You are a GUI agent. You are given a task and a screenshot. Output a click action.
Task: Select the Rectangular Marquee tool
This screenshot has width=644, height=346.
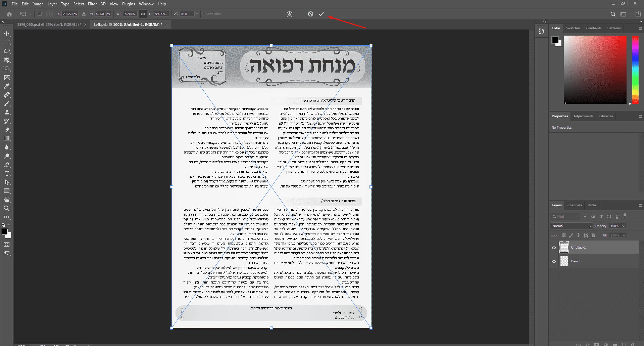(7, 43)
